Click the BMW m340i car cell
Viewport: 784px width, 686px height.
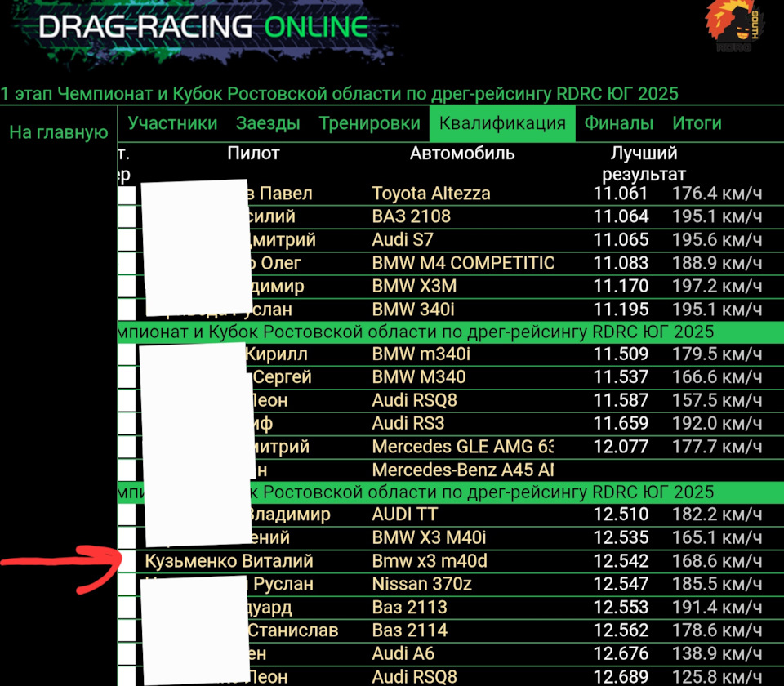[x=421, y=354]
